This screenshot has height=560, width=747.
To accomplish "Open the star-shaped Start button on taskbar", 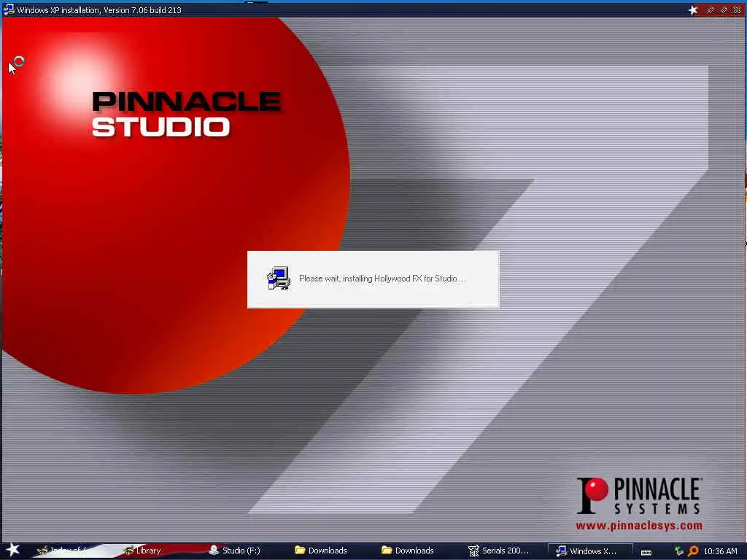I will [12, 550].
